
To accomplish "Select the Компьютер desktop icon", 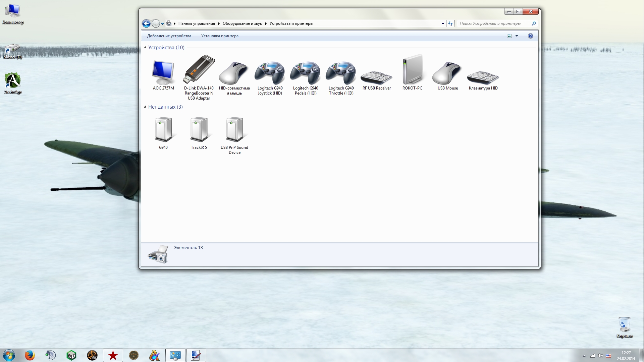I will tap(13, 14).
